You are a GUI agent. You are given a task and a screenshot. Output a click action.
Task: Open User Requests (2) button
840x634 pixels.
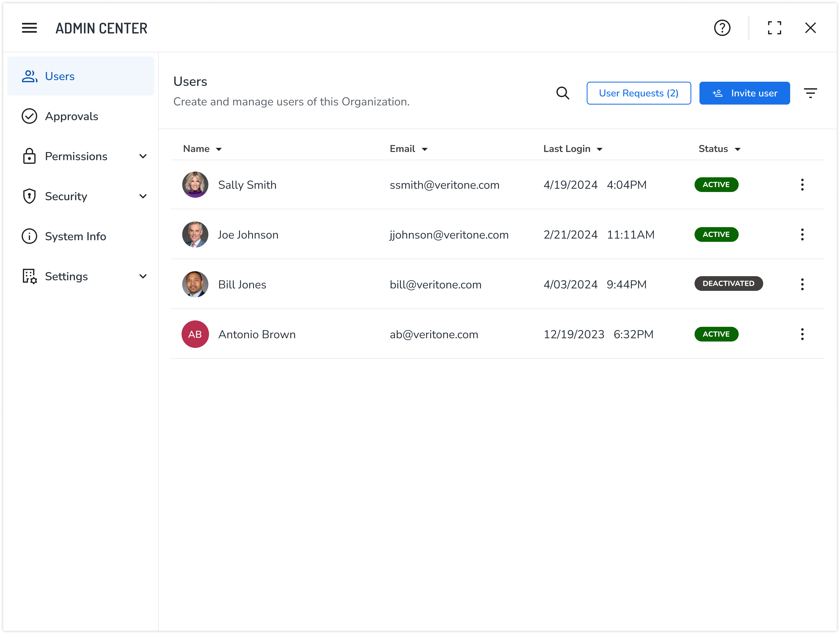638,93
